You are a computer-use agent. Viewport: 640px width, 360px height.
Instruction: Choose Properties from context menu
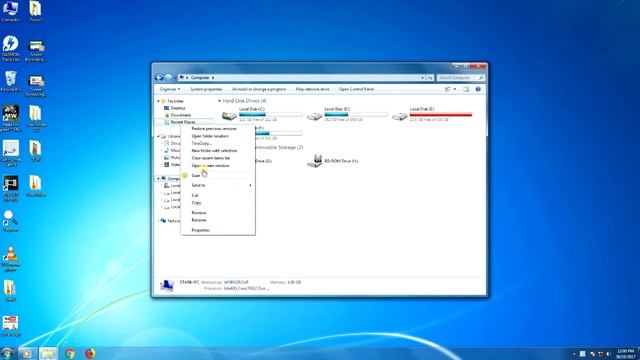point(218,230)
